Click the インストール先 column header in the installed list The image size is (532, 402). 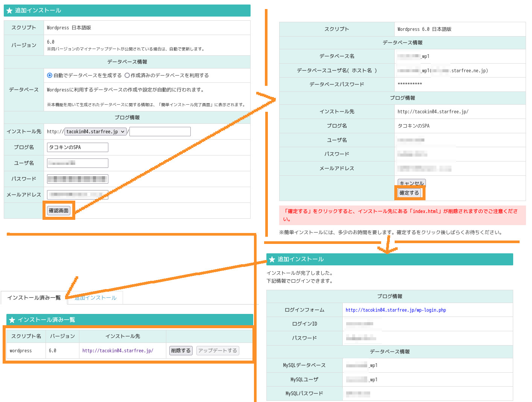(x=123, y=336)
